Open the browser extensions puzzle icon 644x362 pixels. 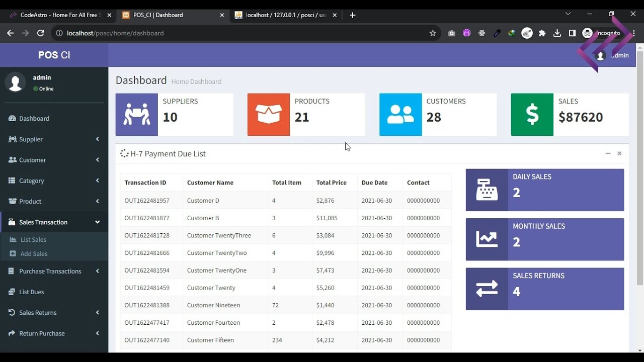click(x=542, y=33)
